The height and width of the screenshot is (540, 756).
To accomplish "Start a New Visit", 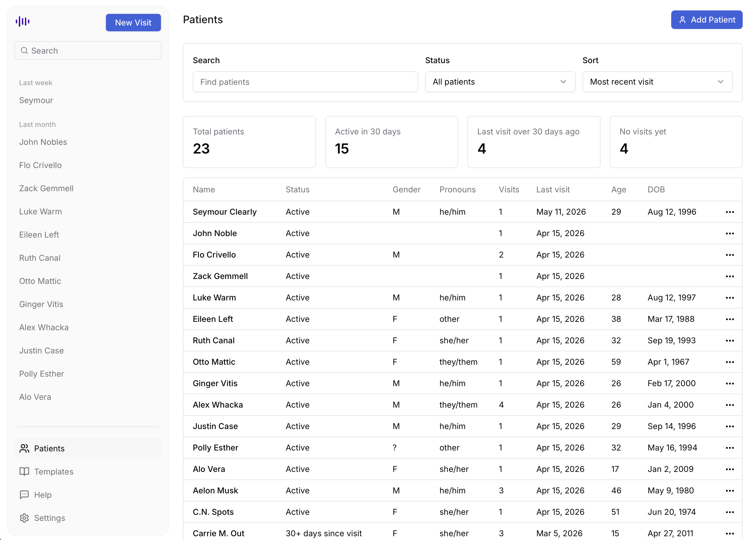I will click(133, 23).
